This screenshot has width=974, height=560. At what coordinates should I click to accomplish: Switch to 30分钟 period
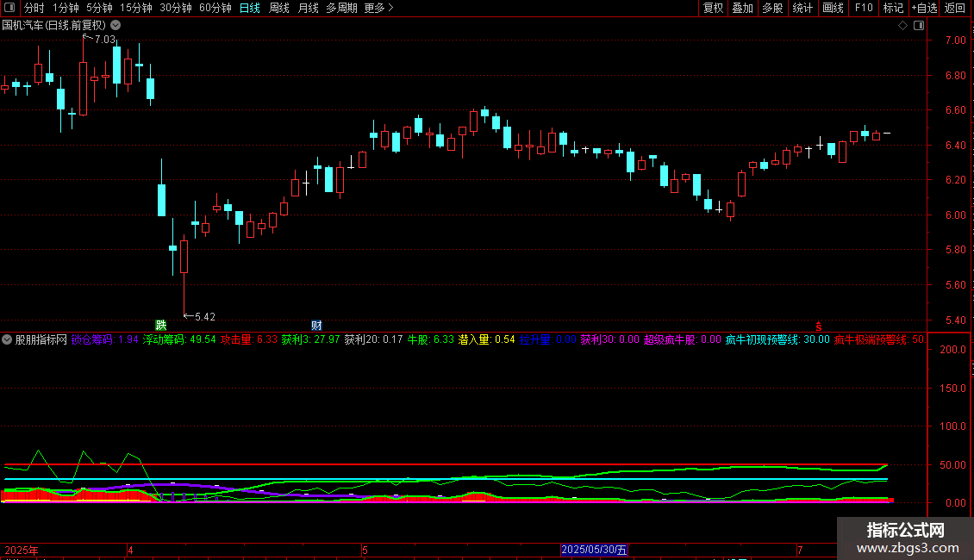tap(175, 8)
